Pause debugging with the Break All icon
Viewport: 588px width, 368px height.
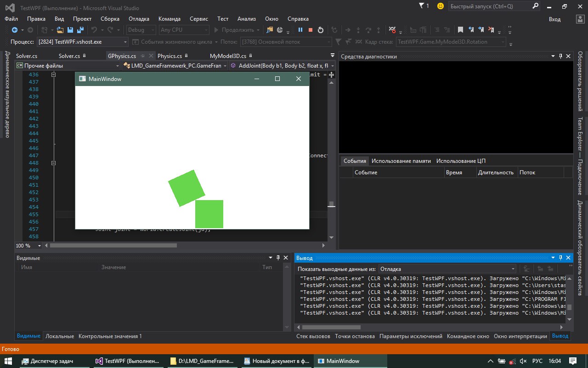pos(300,30)
